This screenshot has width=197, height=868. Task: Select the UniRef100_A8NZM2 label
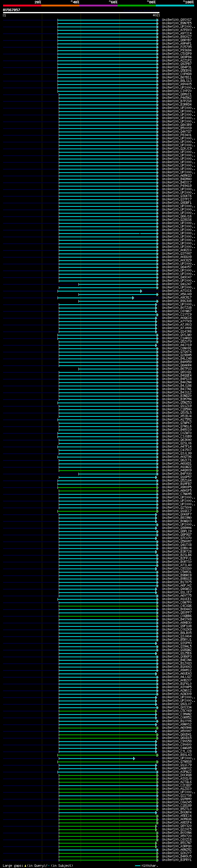(x=177, y=850)
